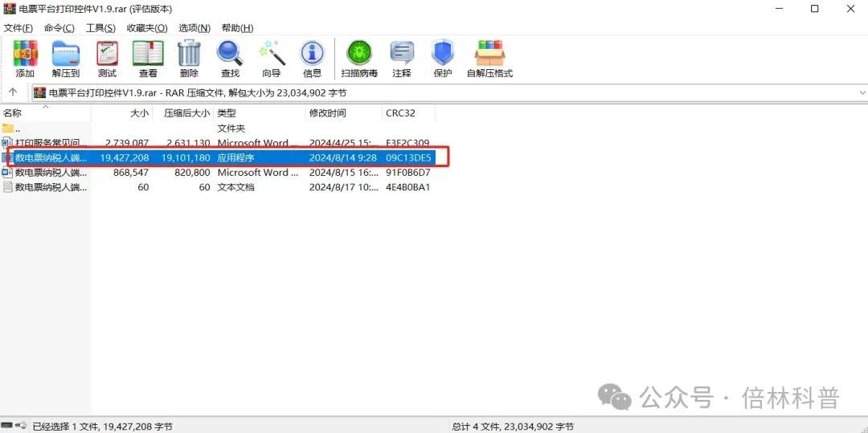The image size is (868, 433).
Task: Open the 收藏夹(O) menu
Action: tap(147, 28)
